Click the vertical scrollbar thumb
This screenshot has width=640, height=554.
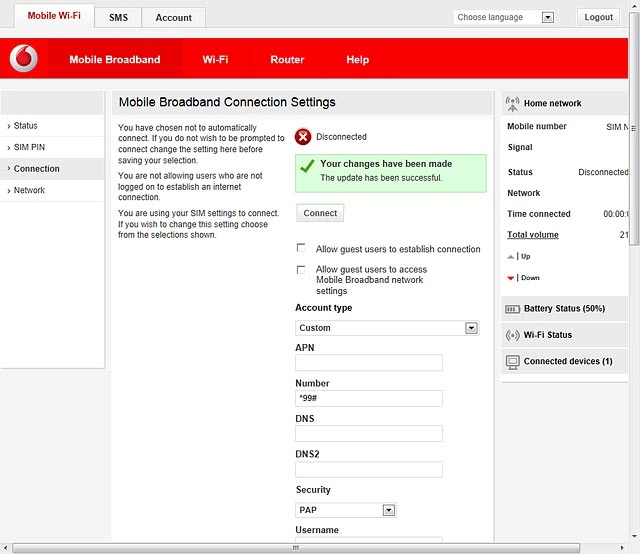point(634,129)
